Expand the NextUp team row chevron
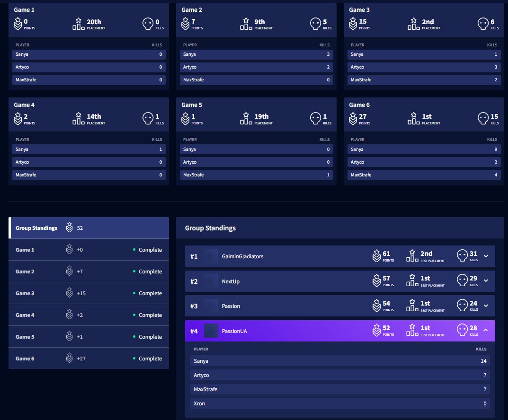Image resolution: width=508 pixels, height=420 pixels. pyautogui.click(x=486, y=280)
